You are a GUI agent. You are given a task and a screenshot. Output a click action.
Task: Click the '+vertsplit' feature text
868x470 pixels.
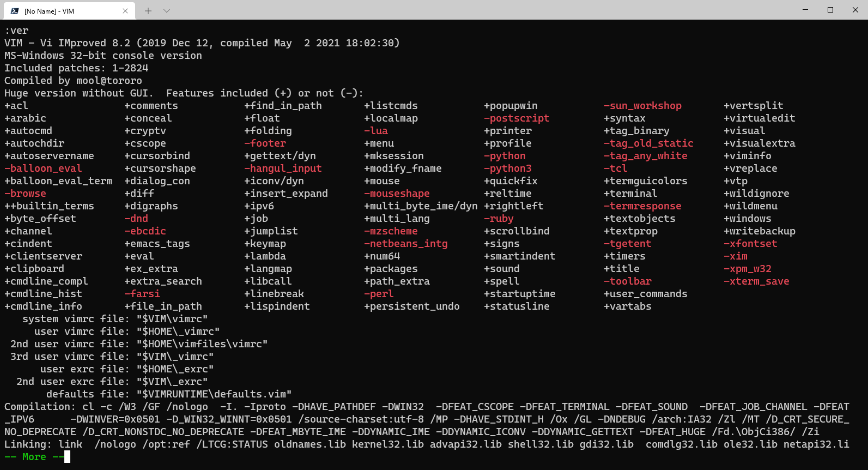click(754, 106)
